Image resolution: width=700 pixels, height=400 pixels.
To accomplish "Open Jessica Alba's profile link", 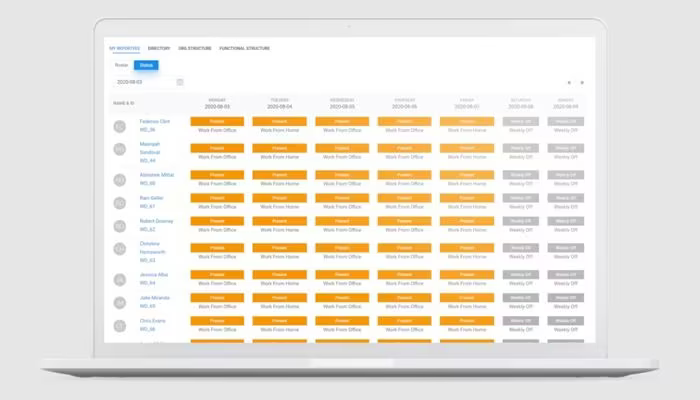I will [x=154, y=275].
